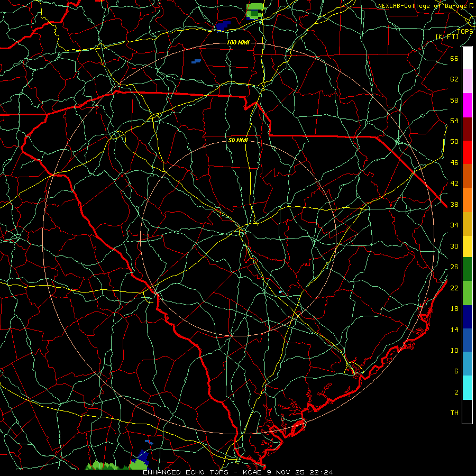Select the bright red legend swatch
This screenshot has width=476, height=476.
(467, 152)
